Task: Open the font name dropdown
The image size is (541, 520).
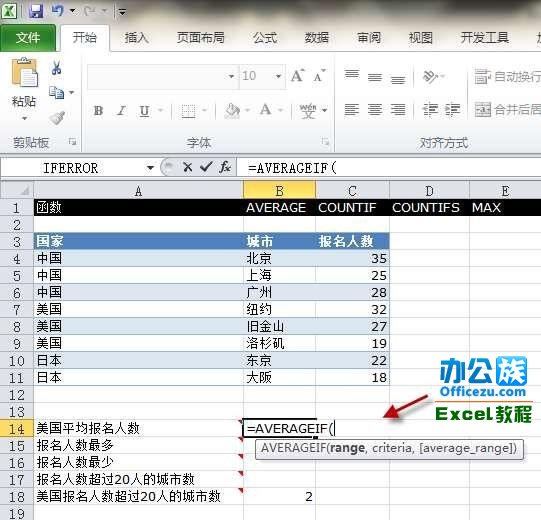Action: click(x=231, y=76)
